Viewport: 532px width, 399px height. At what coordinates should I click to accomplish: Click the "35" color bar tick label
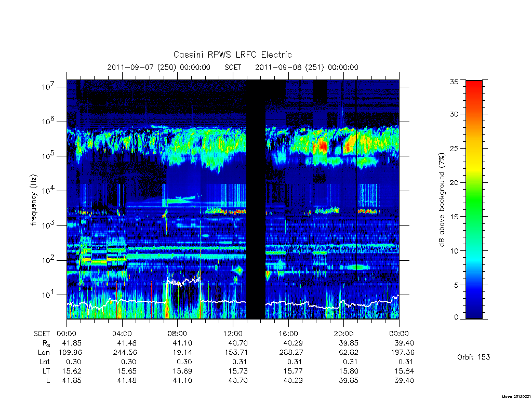(x=454, y=82)
